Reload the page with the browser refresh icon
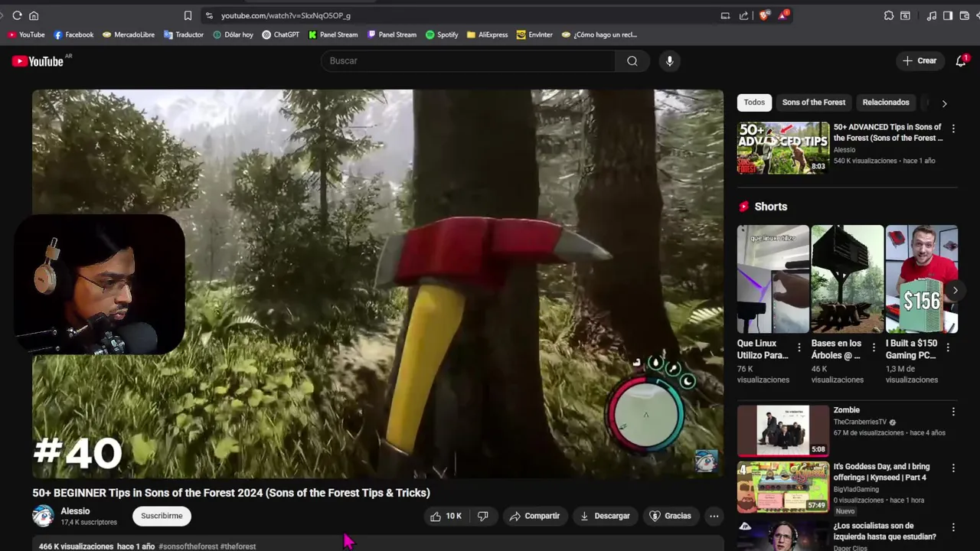The width and height of the screenshot is (980, 551). [x=17, y=15]
